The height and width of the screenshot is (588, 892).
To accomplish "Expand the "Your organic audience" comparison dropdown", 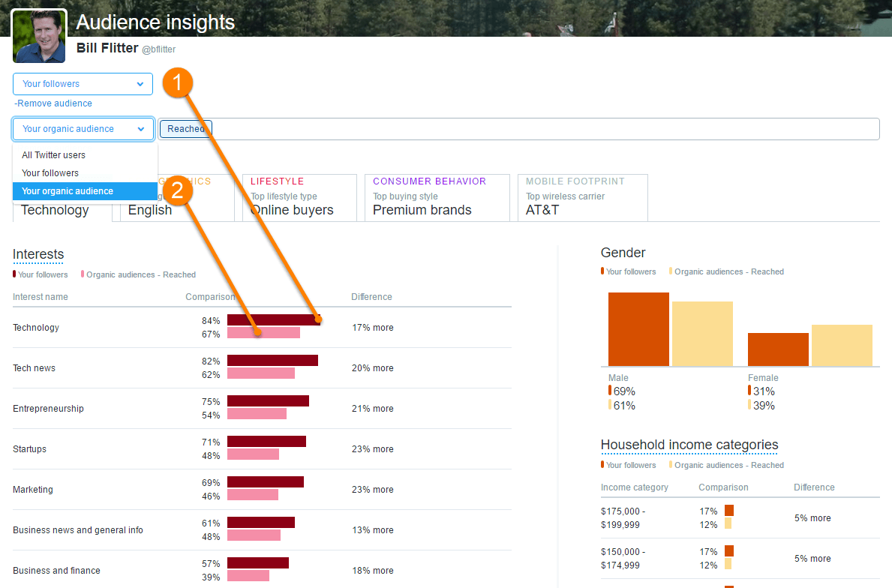I will click(x=82, y=128).
